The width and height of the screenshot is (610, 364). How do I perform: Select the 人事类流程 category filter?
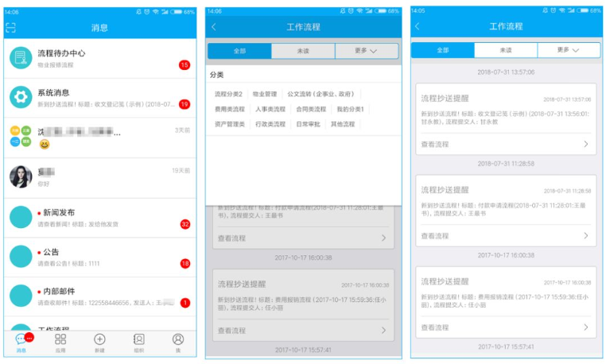click(270, 109)
